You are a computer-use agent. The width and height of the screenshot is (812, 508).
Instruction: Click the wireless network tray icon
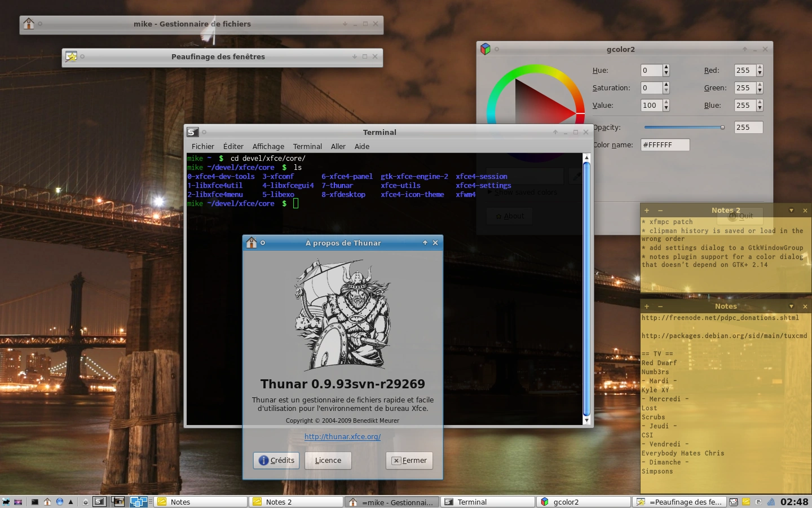click(771, 502)
